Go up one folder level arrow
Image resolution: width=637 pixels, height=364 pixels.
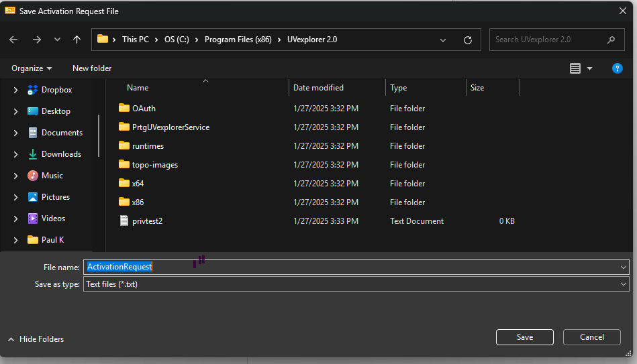pos(77,40)
